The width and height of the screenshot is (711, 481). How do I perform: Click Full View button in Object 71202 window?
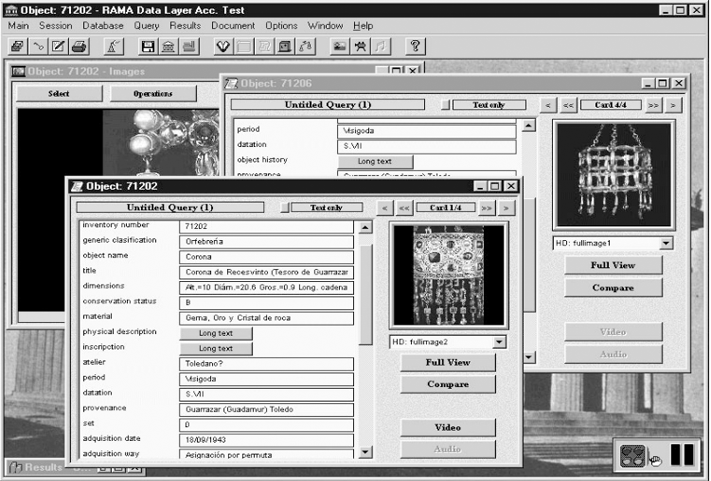[x=448, y=362]
